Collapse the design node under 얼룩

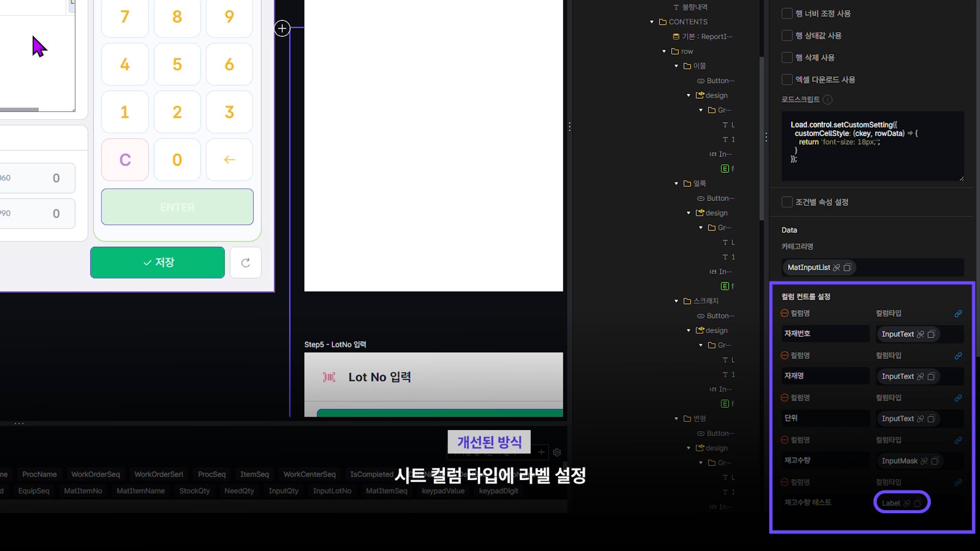click(689, 213)
